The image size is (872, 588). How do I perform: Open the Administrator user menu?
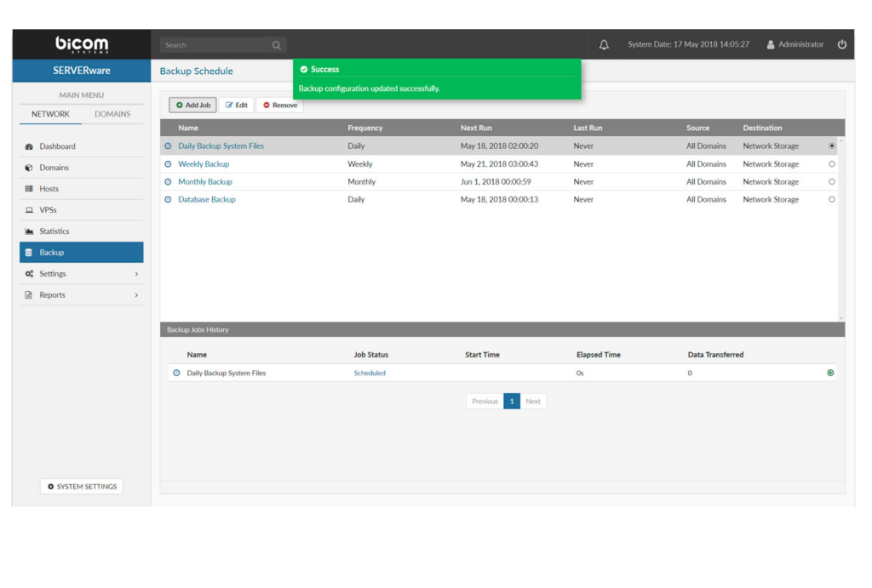point(795,44)
